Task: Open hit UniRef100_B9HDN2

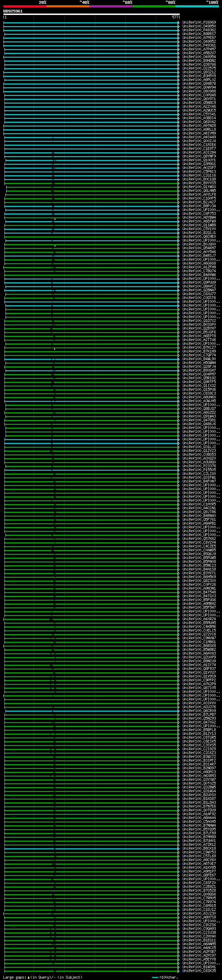Action: [199, 60]
